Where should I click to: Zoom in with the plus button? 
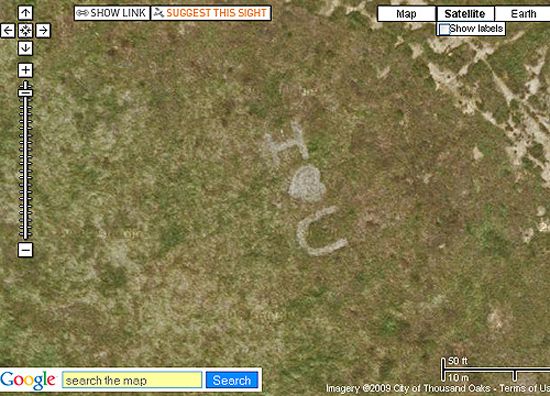[x=25, y=70]
